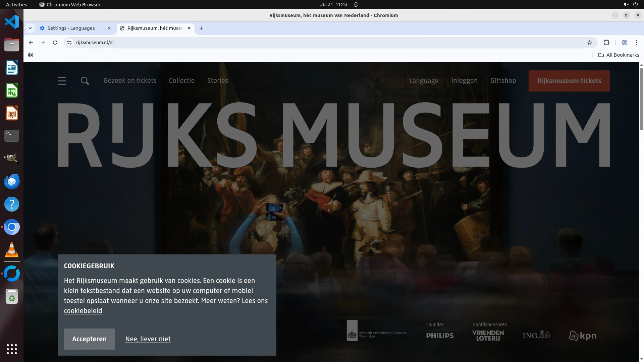Click the page vertical scrollbar thumb
Viewport: 644px width, 362px height.
[641, 99]
